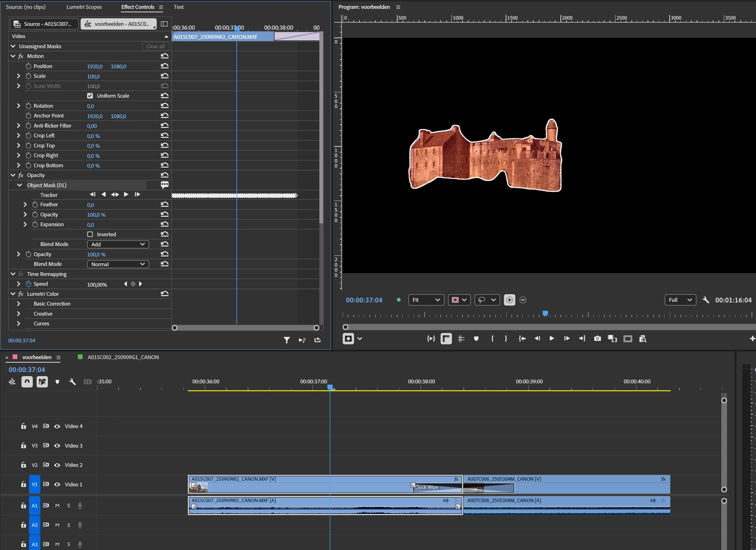Toggle the Position animation stopwatch
The image size is (756, 550).
28,66
